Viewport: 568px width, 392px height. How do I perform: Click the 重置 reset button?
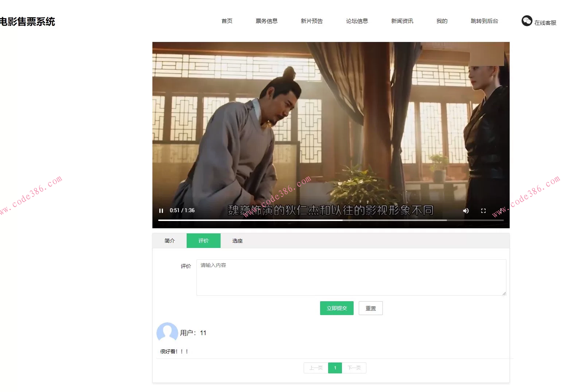pos(371,308)
